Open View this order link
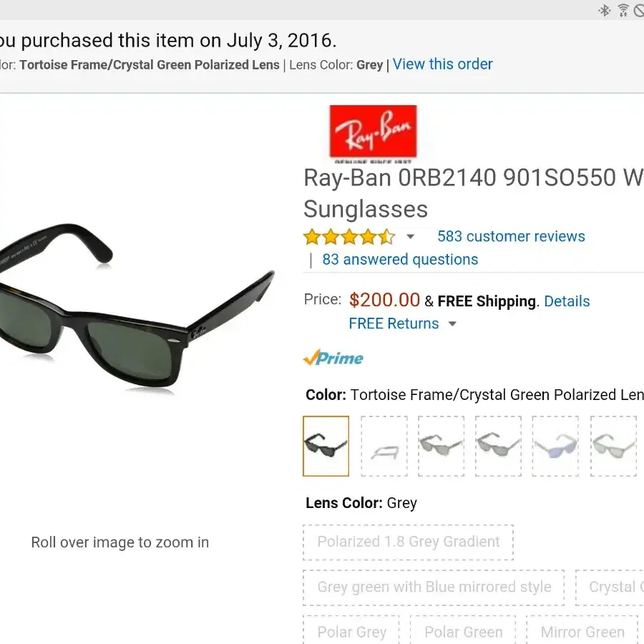Image resolution: width=644 pixels, height=644 pixels. (442, 64)
